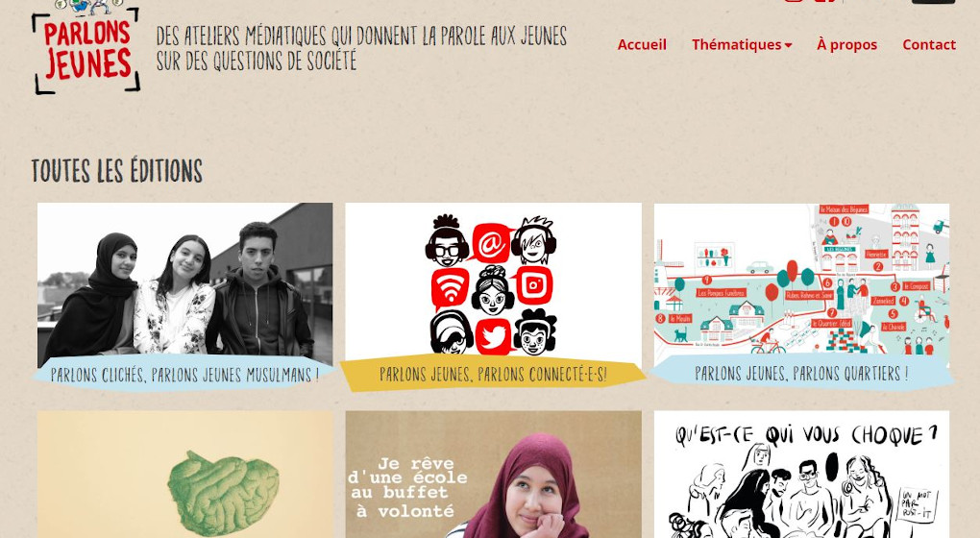
Task: Open 'Parlons clichés, parlons jeunes musulmans' banner
Action: (x=184, y=375)
